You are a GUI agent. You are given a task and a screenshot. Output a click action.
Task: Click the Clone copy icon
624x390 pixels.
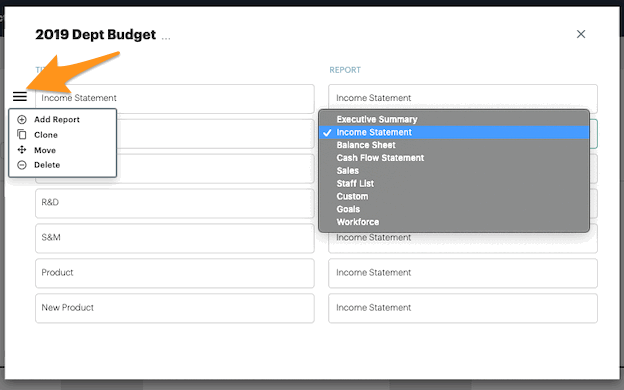tap(22, 135)
